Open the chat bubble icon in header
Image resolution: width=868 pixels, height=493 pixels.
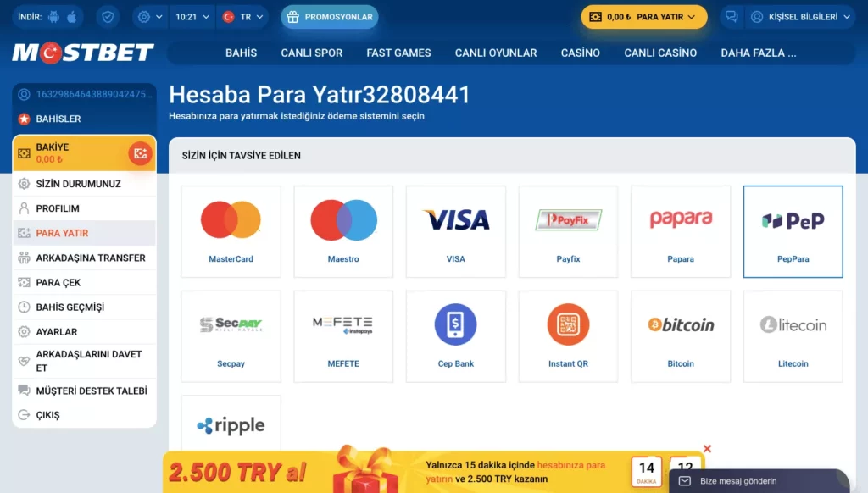coord(732,17)
